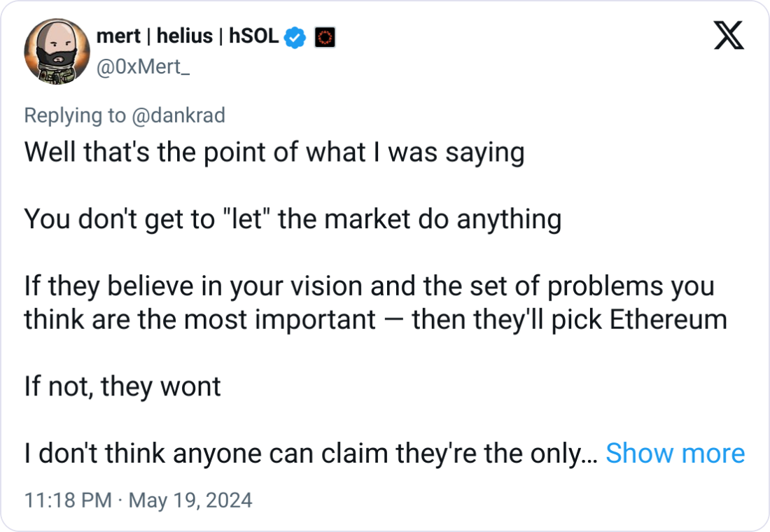Visit the @0xMert_ handle
The width and height of the screenshot is (770, 532).
(144, 69)
